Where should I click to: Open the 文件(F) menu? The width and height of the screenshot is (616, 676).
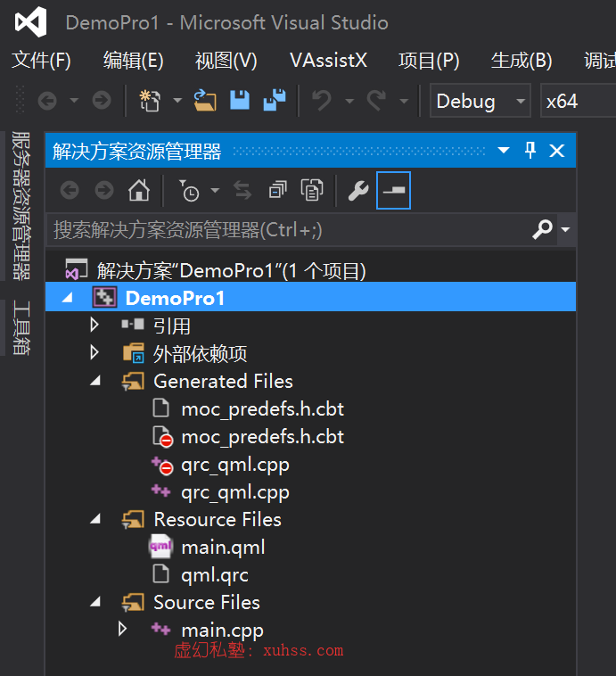point(41,61)
